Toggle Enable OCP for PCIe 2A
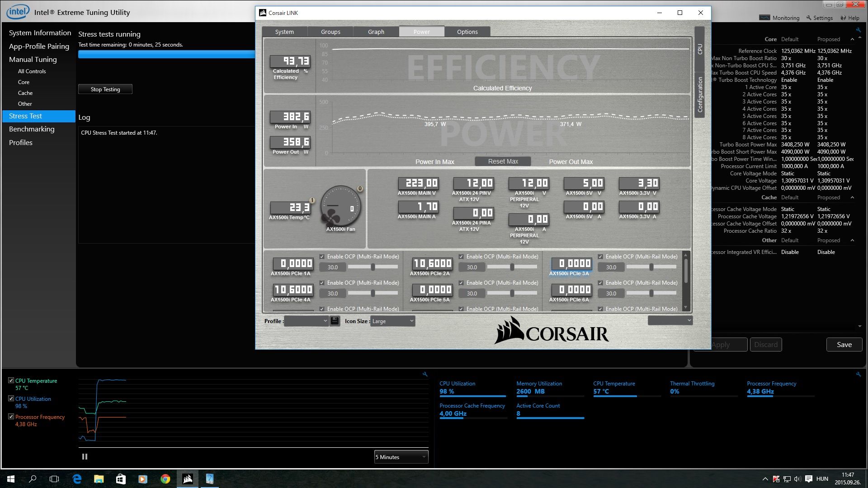Viewport: 868px width, 488px height. pyautogui.click(x=461, y=257)
